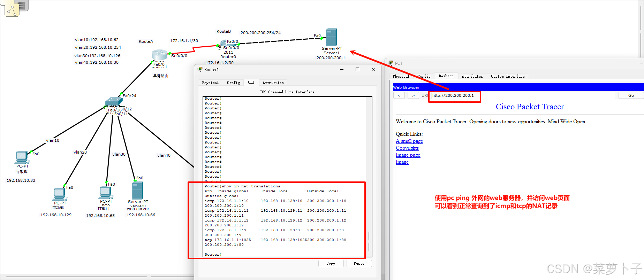The width and height of the screenshot is (644, 280).
Task: Open Attributes tab in PC1 window
Action: (x=472, y=76)
